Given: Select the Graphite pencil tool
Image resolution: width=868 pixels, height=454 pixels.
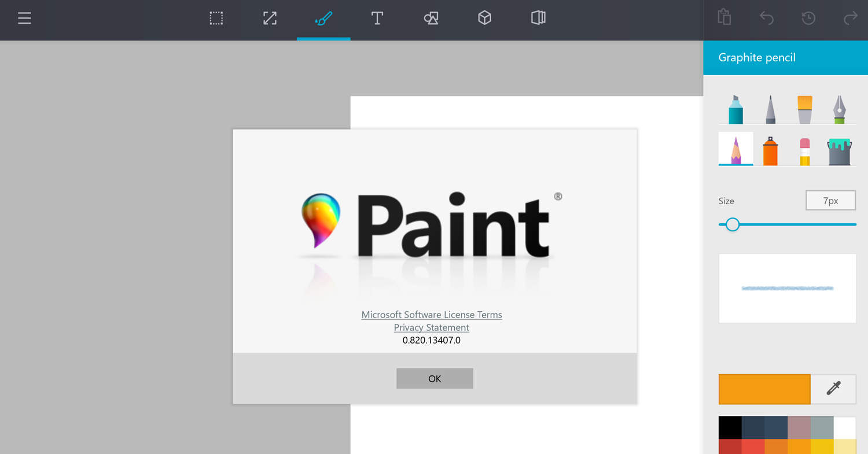Looking at the screenshot, I should (x=736, y=149).
